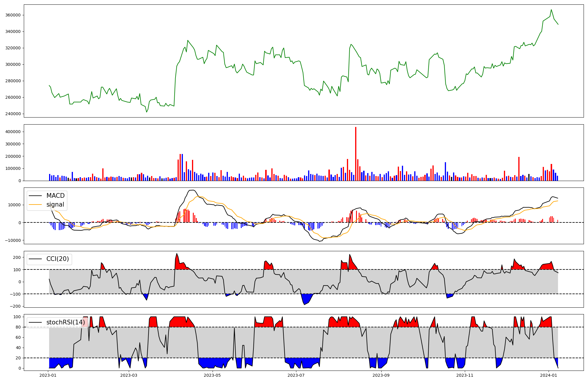Click the 2023-03 x-axis date label
The width and height of the screenshot is (588, 382).
129,375
